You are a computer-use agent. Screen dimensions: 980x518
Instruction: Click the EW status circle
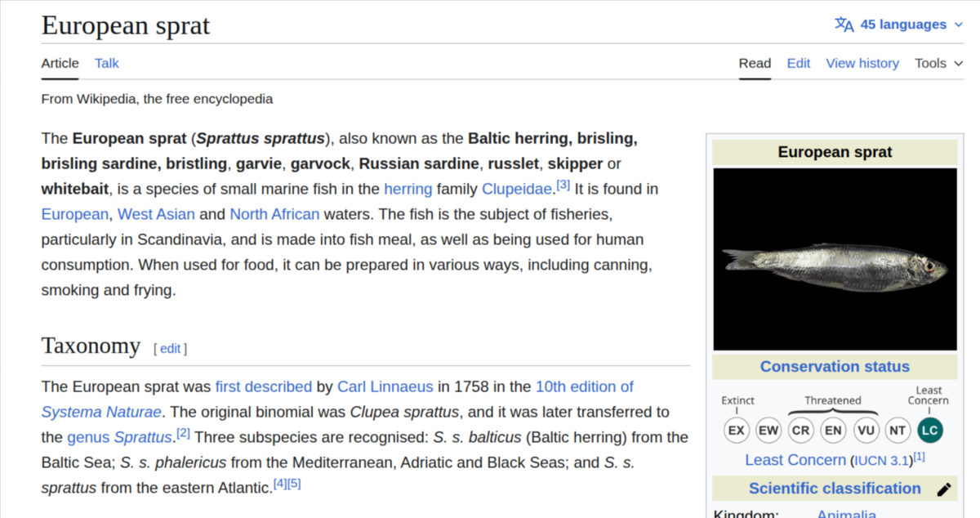tap(768, 430)
